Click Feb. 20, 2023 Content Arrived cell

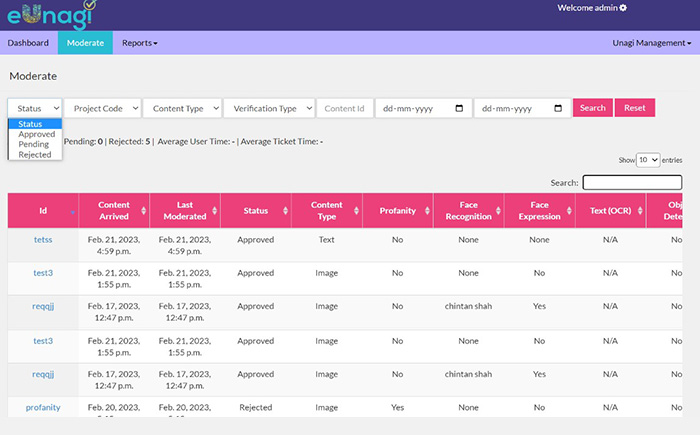pos(114,407)
